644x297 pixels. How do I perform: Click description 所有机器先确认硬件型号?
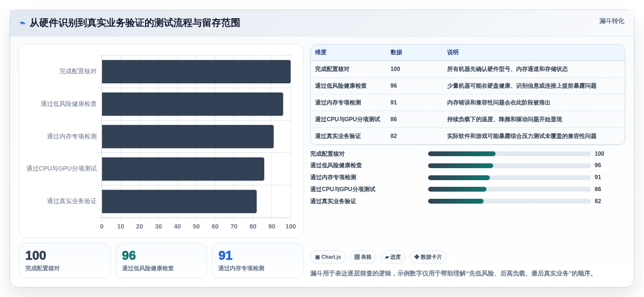click(x=508, y=69)
